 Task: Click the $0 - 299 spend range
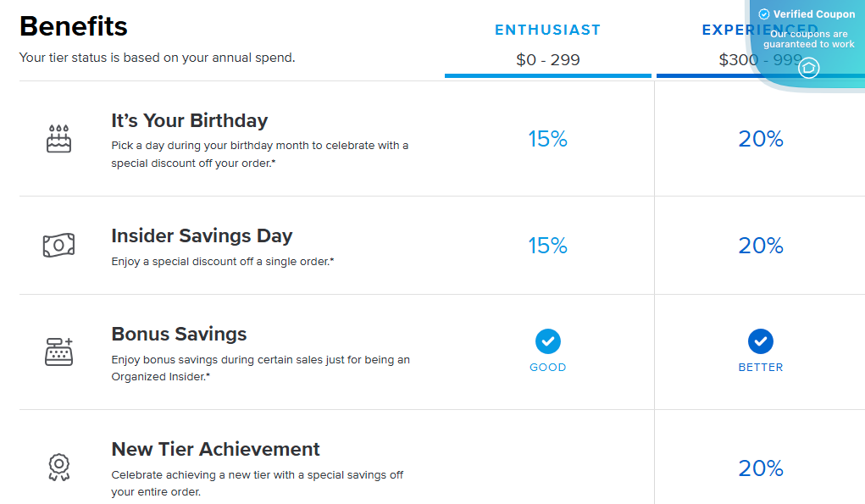[547, 60]
